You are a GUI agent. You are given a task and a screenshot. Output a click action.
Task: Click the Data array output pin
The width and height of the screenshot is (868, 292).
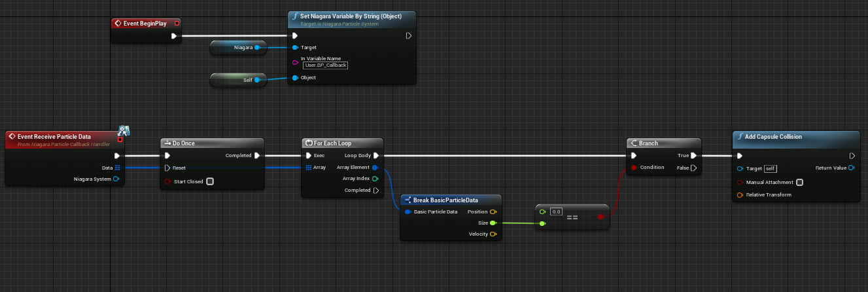click(117, 168)
